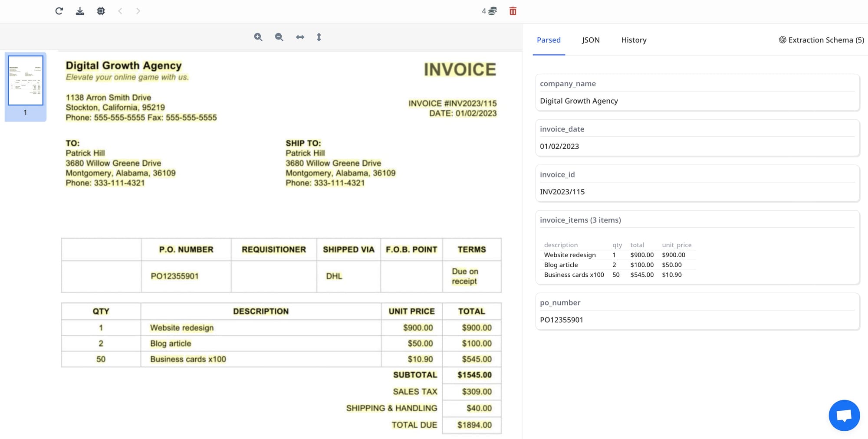868x439 pixels.
Task: Click the refresh/reload document icon
Action: 59,11
